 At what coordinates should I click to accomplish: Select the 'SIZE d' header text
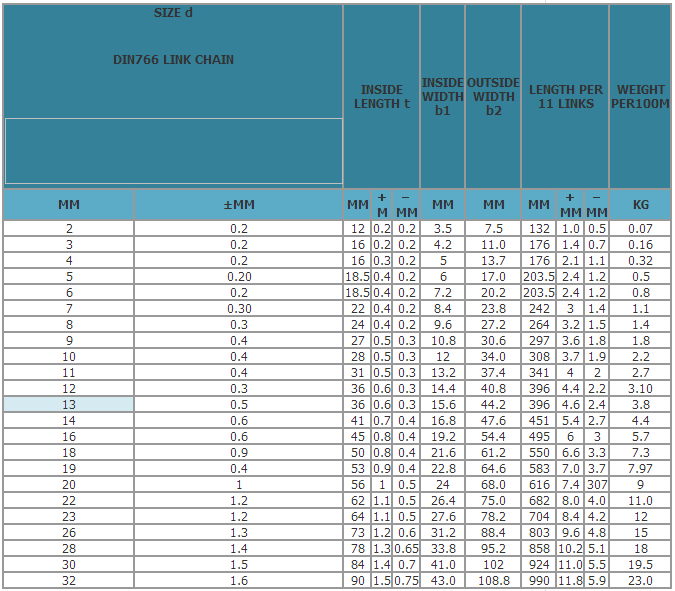pyautogui.click(x=173, y=13)
